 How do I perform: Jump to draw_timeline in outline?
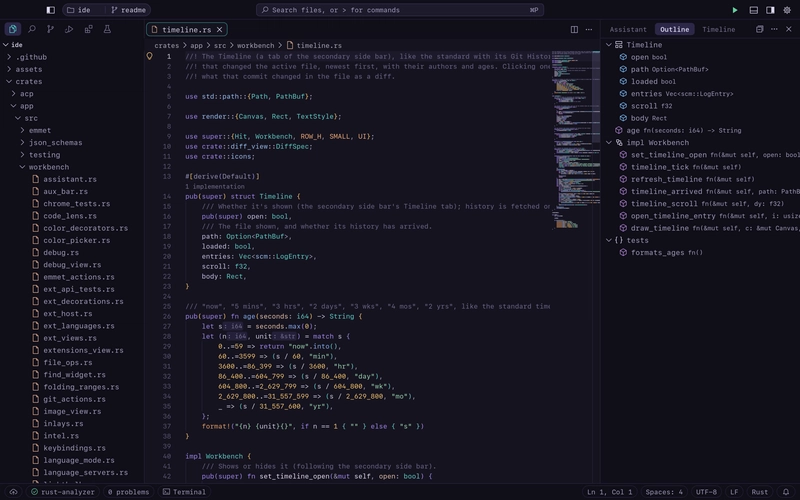701,228
